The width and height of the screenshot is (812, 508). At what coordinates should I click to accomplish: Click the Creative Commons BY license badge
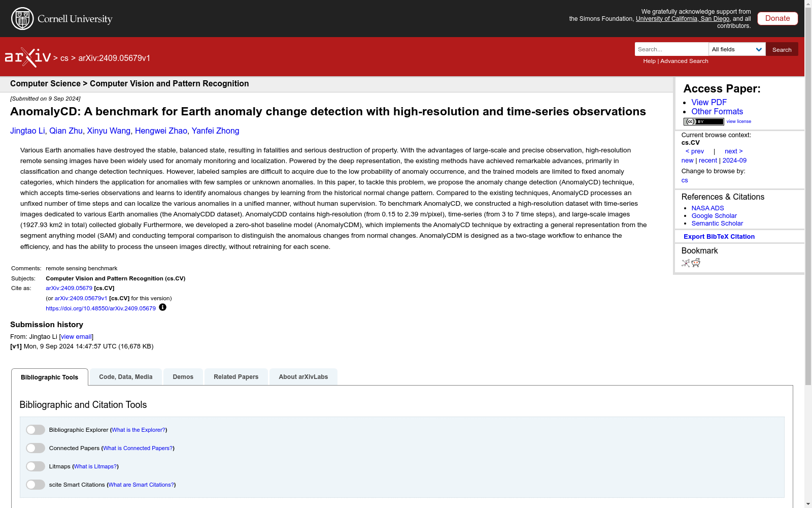click(x=703, y=121)
